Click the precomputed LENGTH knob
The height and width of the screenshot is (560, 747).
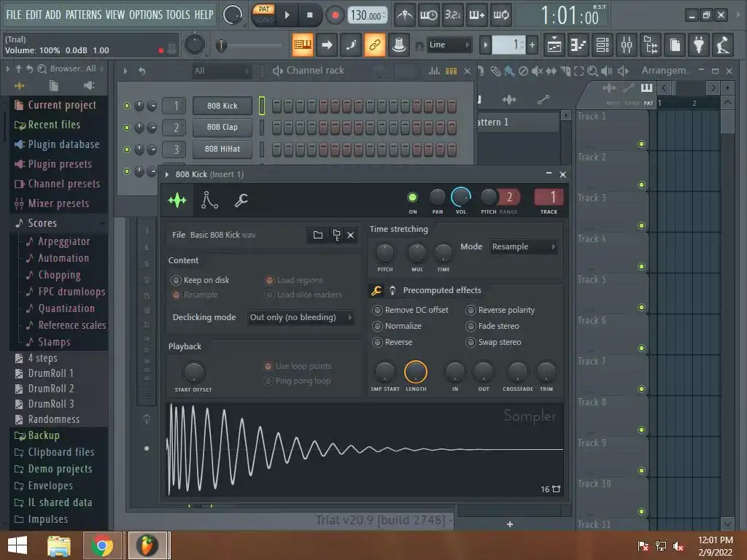point(415,372)
